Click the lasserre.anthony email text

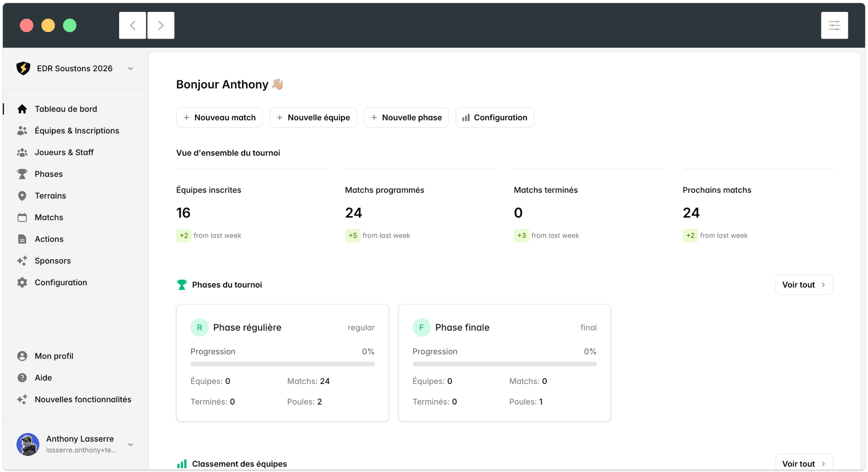click(x=82, y=450)
